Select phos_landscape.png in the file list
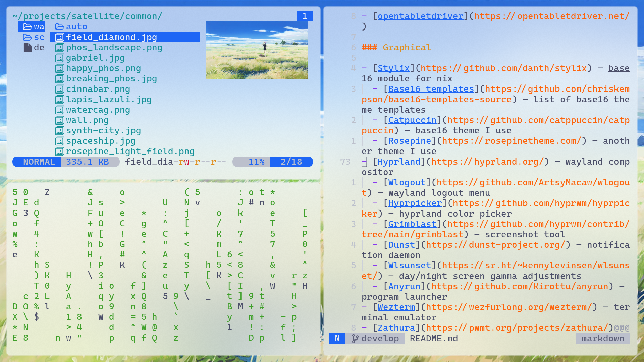644x362 pixels. click(x=114, y=48)
